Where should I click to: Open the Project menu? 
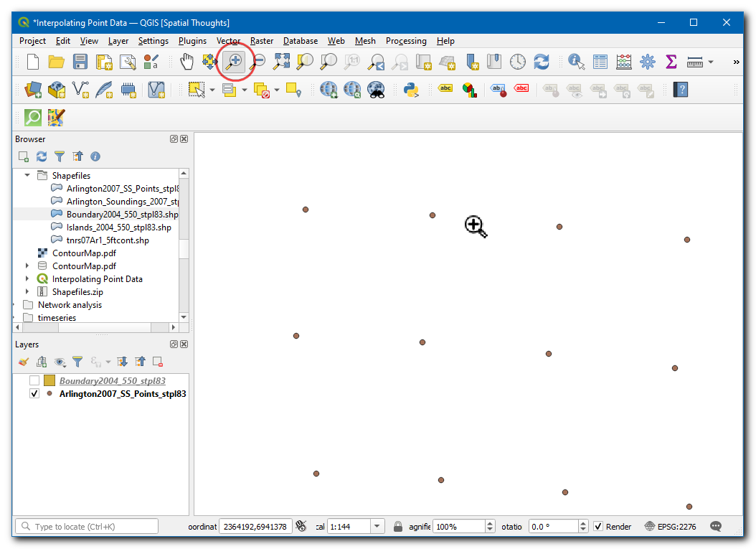32,41
